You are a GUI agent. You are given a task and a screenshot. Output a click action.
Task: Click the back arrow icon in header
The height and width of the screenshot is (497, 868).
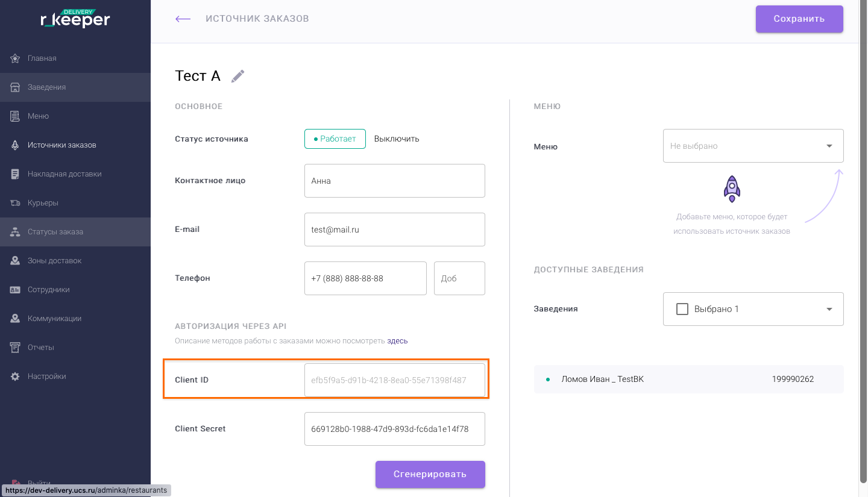183,19
